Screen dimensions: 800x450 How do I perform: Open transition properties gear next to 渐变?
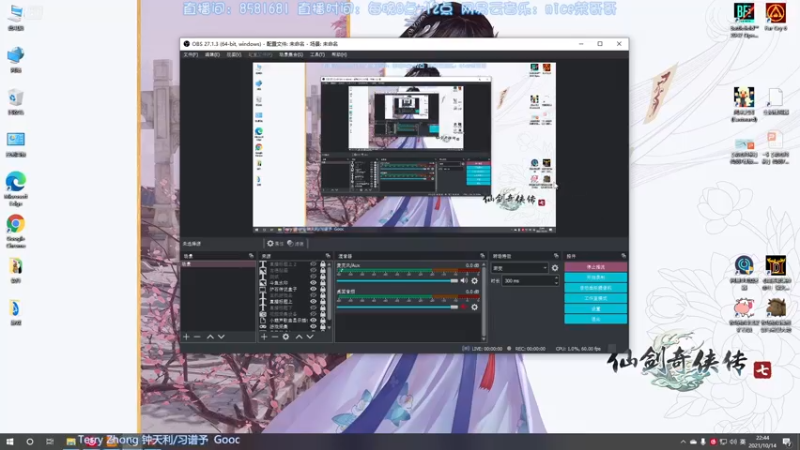[x=555, y=268]
